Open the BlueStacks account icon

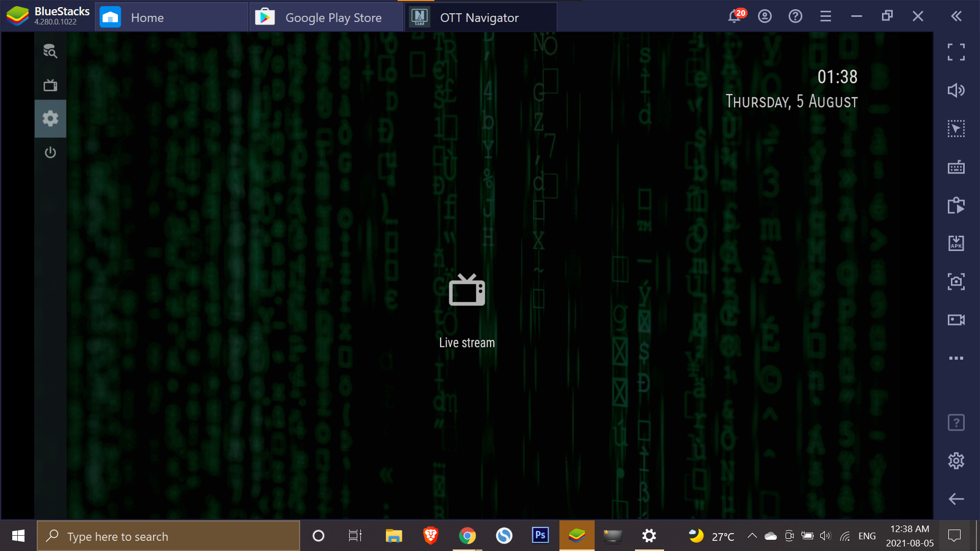[765, 16]
